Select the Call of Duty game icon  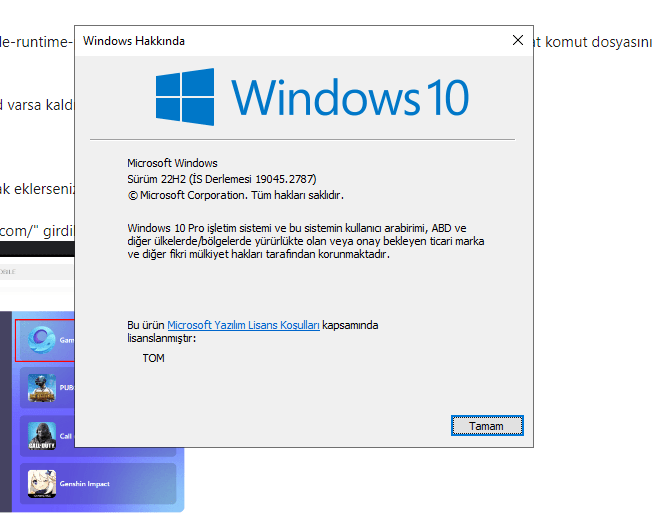pyautogui.click(x=42, y=436)
